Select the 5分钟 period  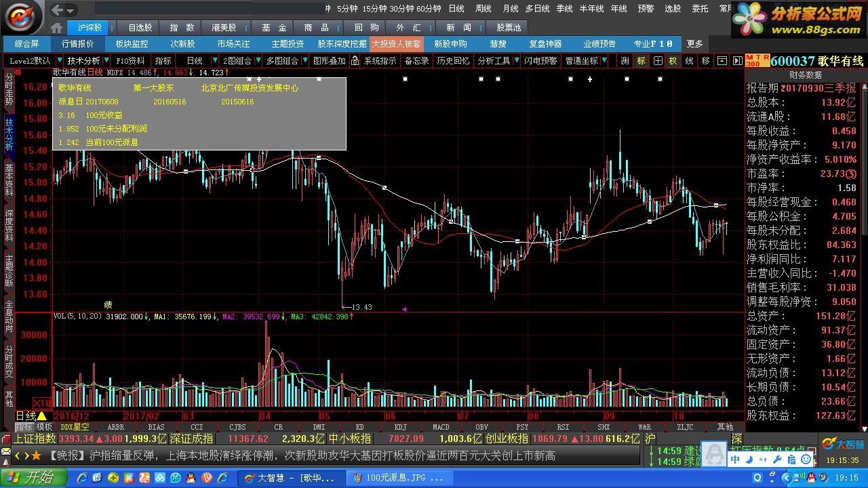[347, 9]
